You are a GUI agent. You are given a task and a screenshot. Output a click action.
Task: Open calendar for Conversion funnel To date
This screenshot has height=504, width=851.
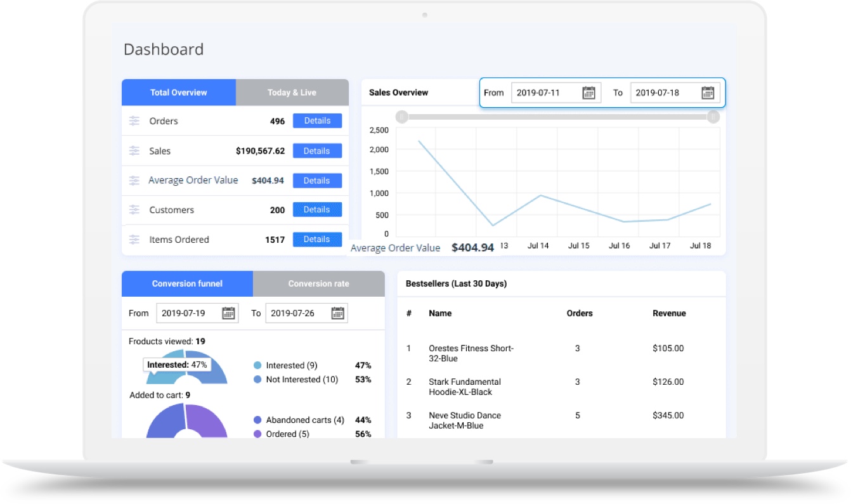pos(338,313)
